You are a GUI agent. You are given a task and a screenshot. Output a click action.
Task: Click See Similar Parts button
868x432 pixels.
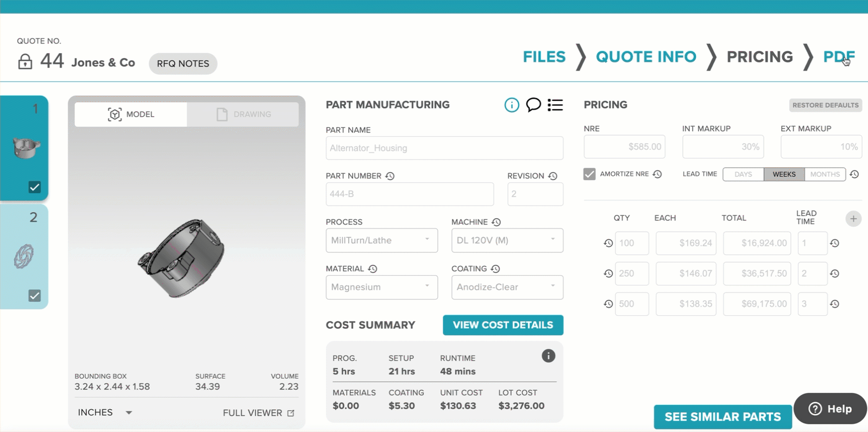722,417
